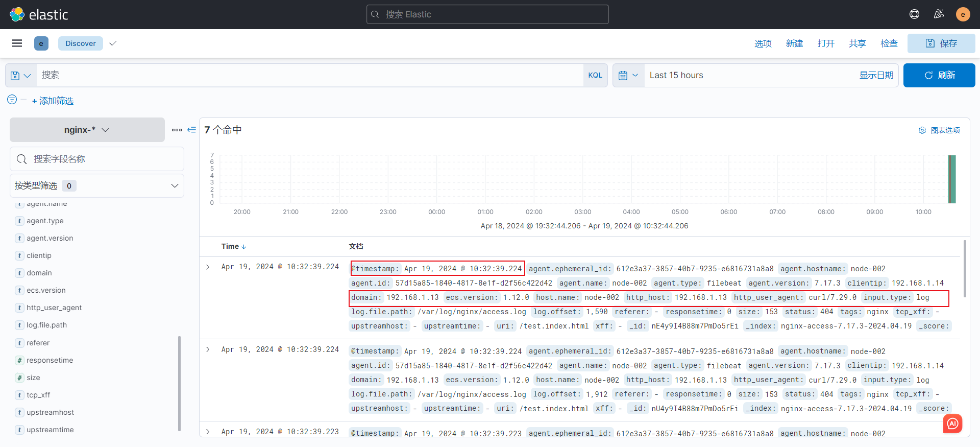980x447 pixels.
Task: Select the ecs.version field
Action: [46, 290]
